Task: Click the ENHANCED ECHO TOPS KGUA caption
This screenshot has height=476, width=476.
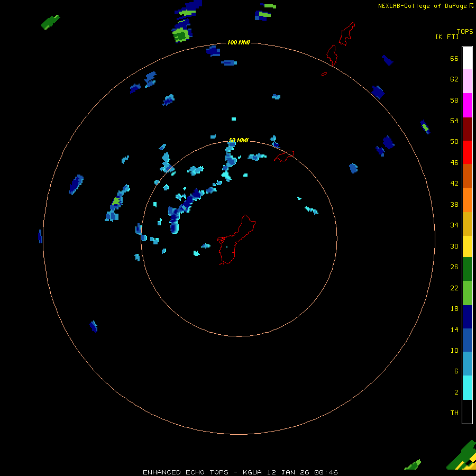Action: [240, 472]
